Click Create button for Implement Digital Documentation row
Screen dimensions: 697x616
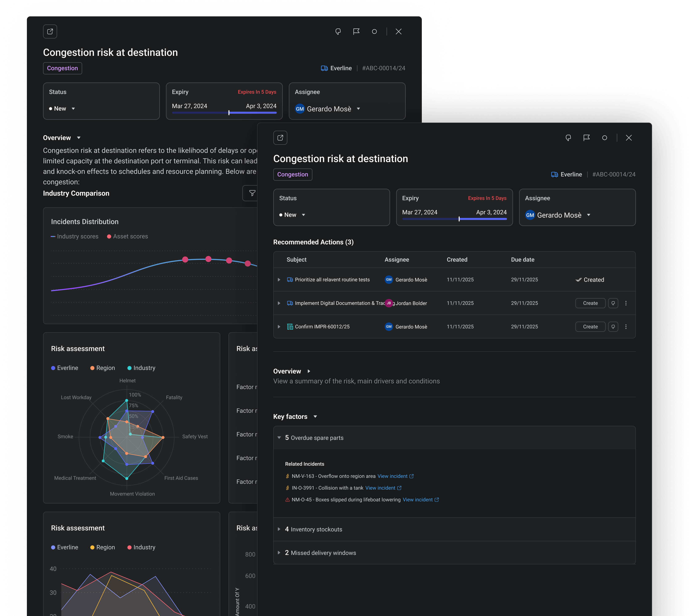590,303
